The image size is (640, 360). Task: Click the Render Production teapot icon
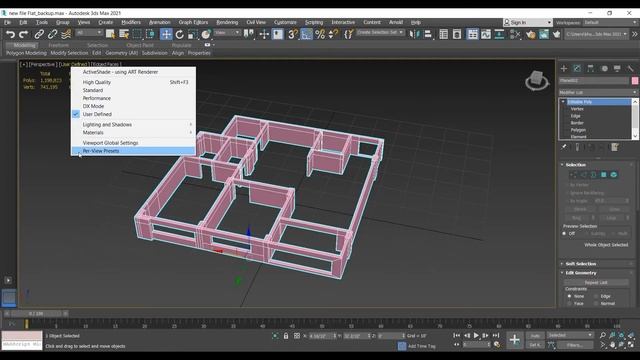click(x=557, y=34)
